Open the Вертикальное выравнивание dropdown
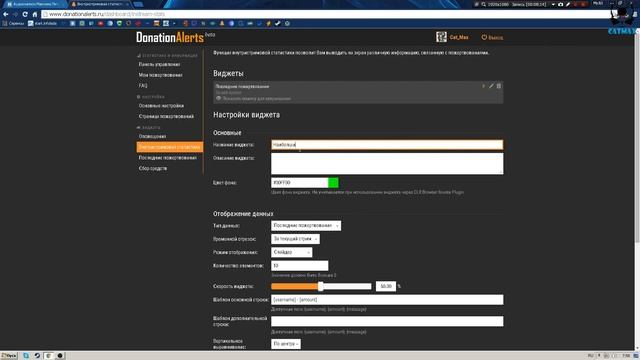This screenshot has width=640, height=360. pos(286,344)
